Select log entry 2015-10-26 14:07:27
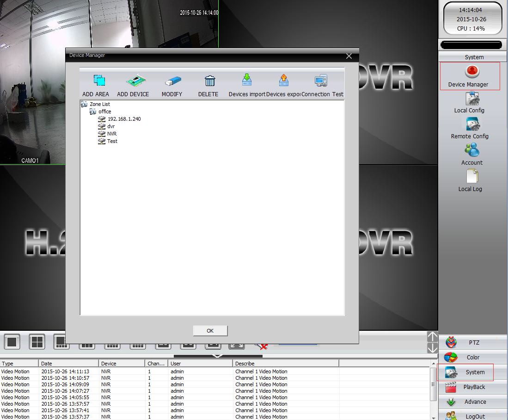Viewport: 508px width, 420px height. point(214,391)
